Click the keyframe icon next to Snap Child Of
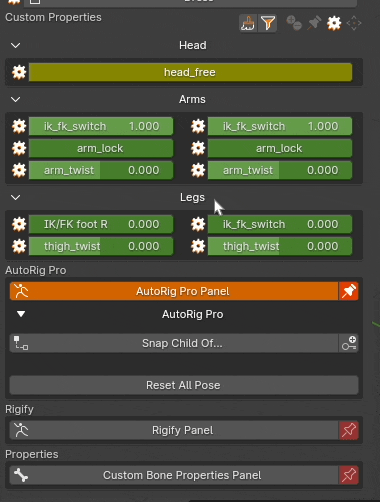This screenshot has height=502, width=380. 349,343
